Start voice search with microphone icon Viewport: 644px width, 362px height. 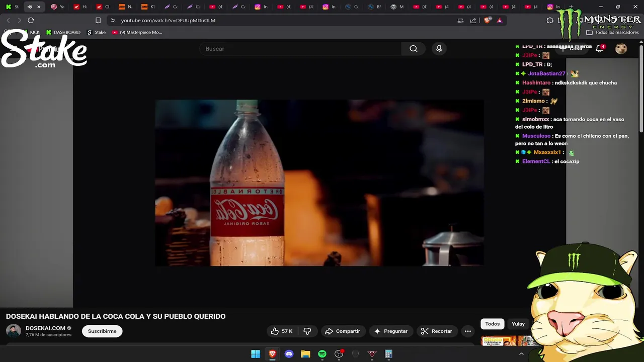pos(439,49)
